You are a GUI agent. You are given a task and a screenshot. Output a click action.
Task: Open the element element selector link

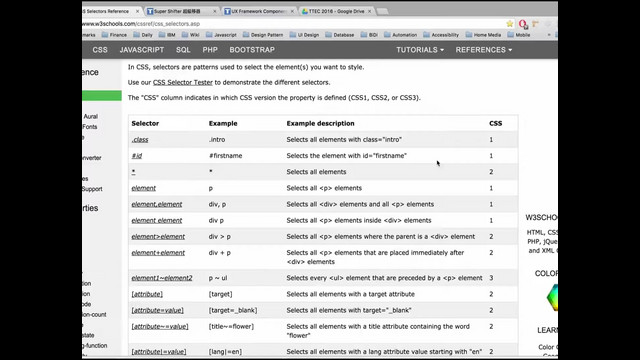pyautogui.click(x=157, y=220)
